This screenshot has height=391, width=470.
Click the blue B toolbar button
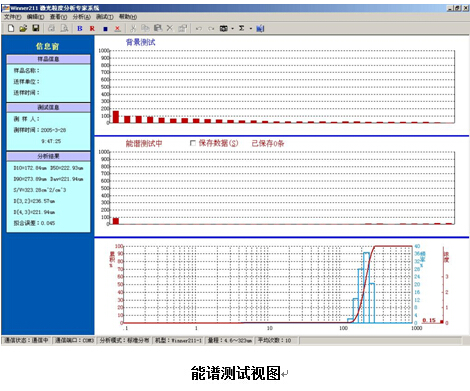pyautogui.click(x=80, y=29)
